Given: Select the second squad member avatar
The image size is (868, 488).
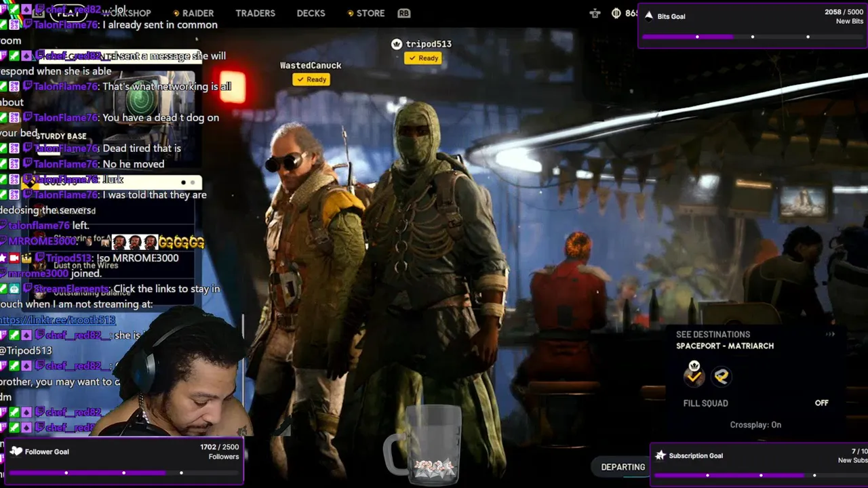Looking at the screenshot, I should pos(722,376).
